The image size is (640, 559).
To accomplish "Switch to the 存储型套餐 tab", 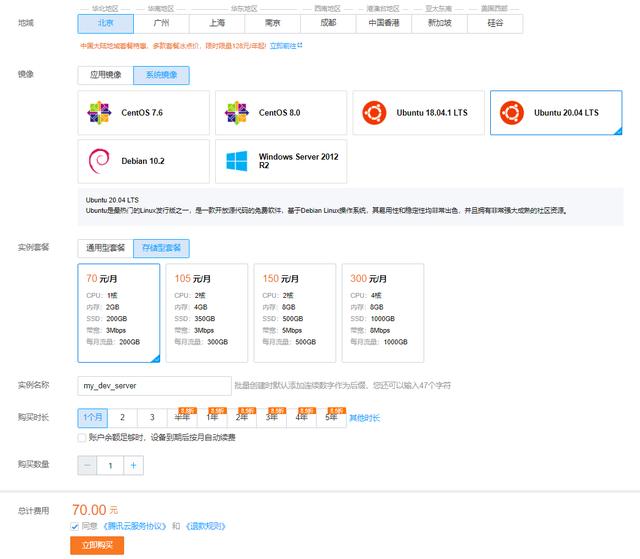I will (161, 248).
